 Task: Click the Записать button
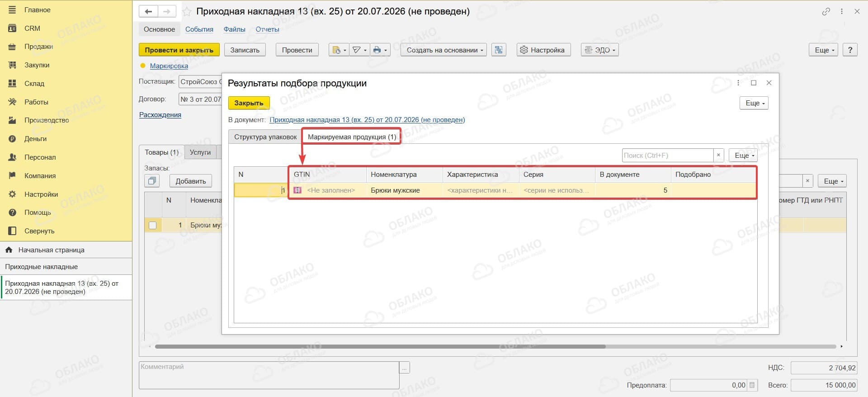pos(245,50)
